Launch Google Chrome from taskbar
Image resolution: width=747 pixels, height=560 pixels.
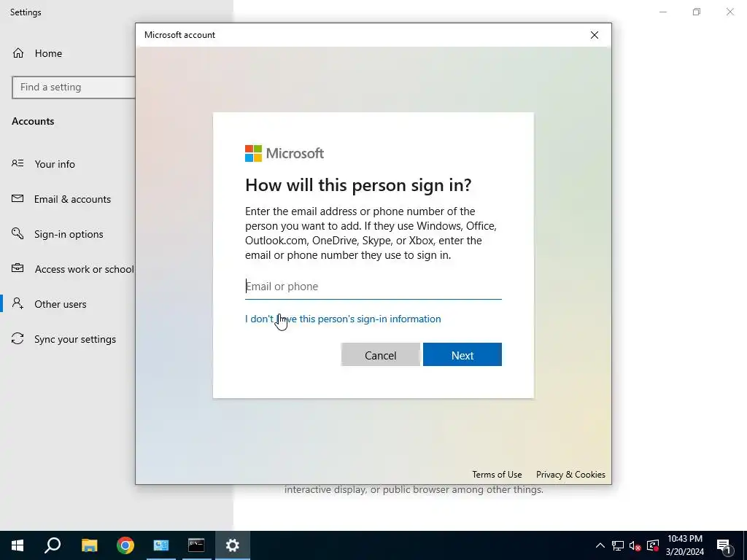click(125, 545)
